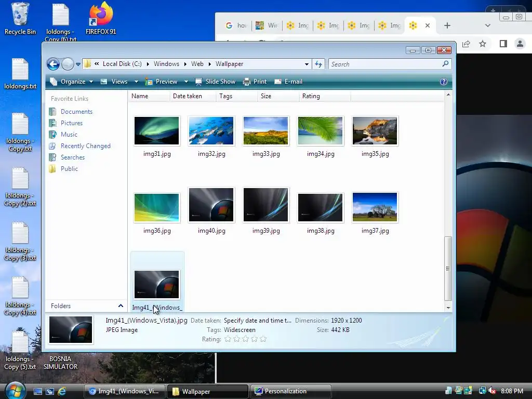Viewport: 532px width, 399px height.
Task: Select img40.jpg thumbnail
Action: coord(211,205)
